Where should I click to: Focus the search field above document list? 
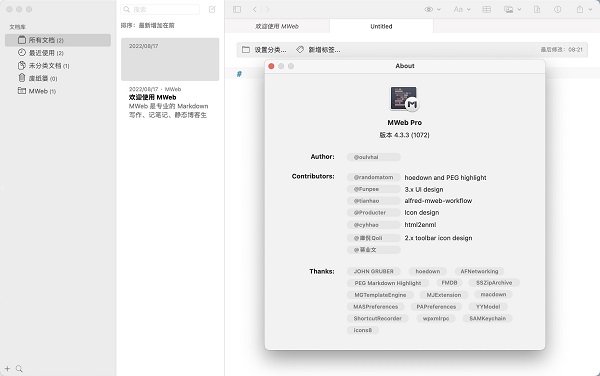[160, 9]
